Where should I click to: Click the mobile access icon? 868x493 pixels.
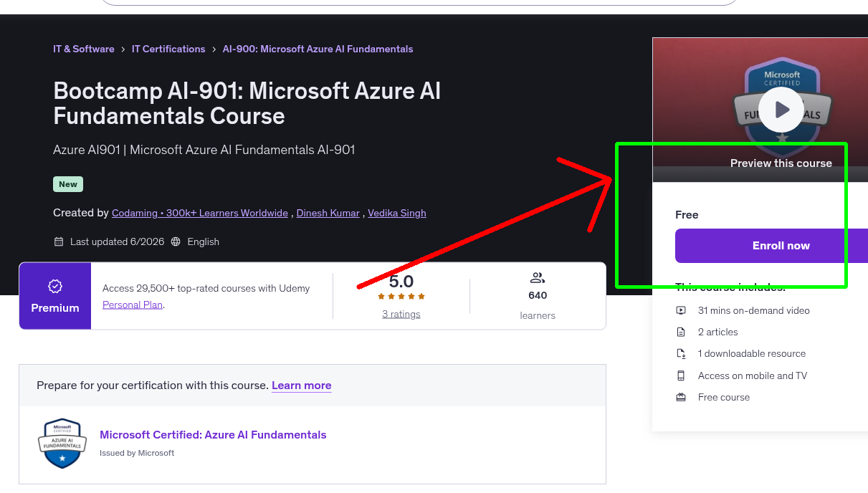click(681, 375)
